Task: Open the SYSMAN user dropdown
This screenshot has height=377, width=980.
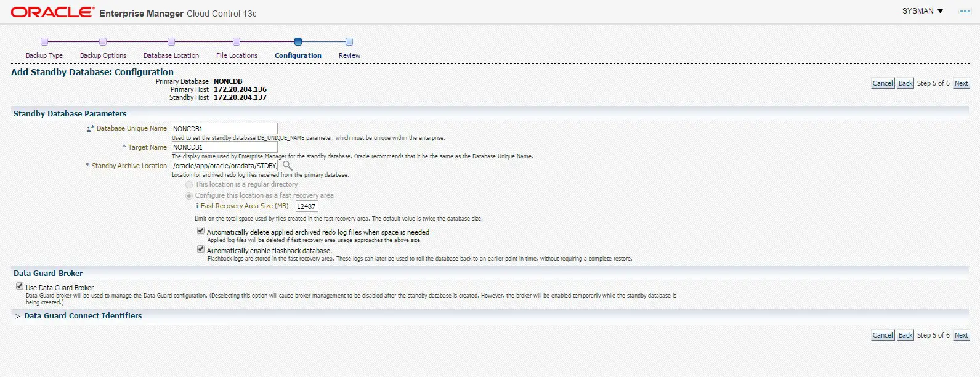Action: (923, 11)
